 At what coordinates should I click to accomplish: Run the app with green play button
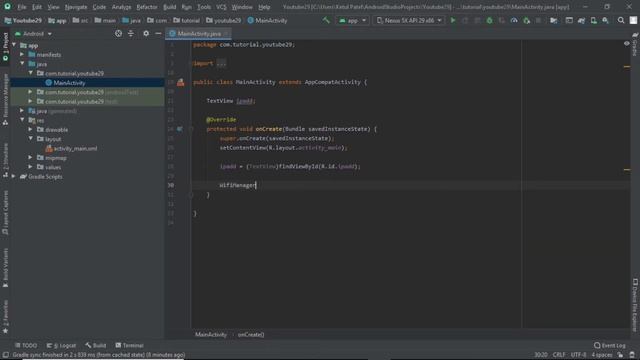pyautogui.click(x=453, y=20)
